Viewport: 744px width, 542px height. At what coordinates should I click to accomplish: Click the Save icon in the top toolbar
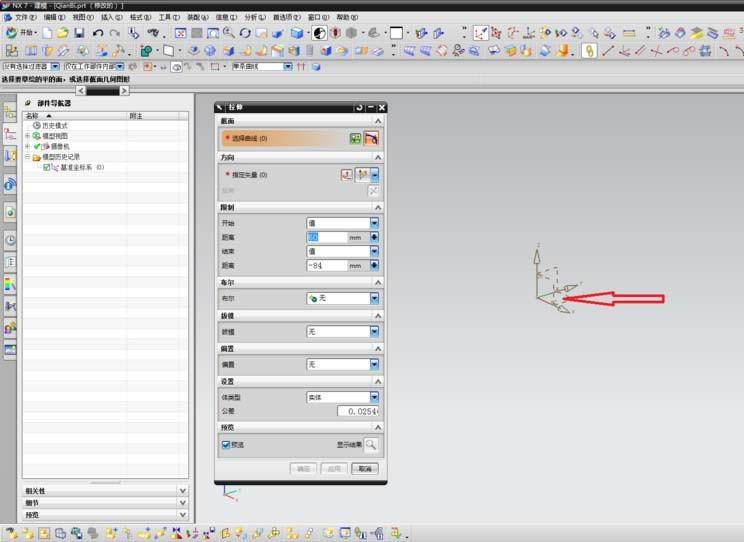point(79,33)
